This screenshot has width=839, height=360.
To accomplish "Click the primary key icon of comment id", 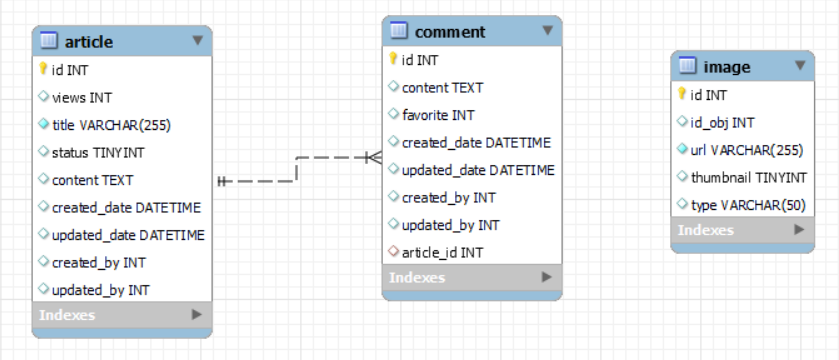I will (x=393, y=59).
